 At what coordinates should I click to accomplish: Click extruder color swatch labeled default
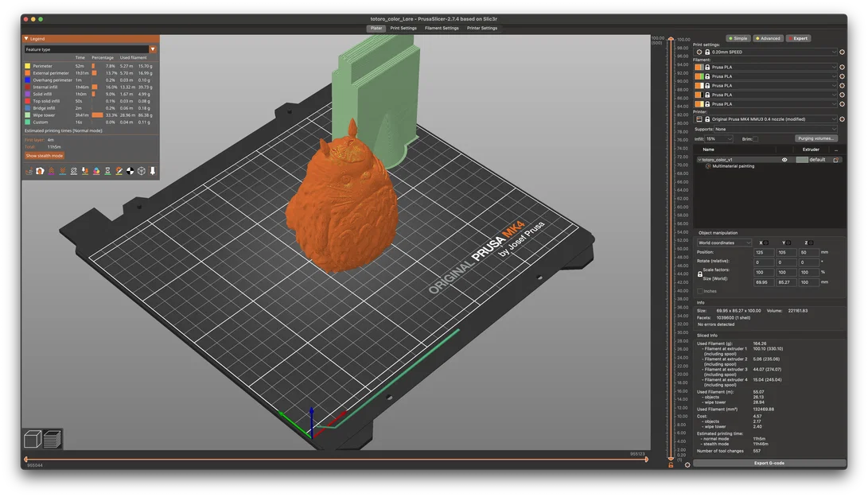tap(802, 160)
